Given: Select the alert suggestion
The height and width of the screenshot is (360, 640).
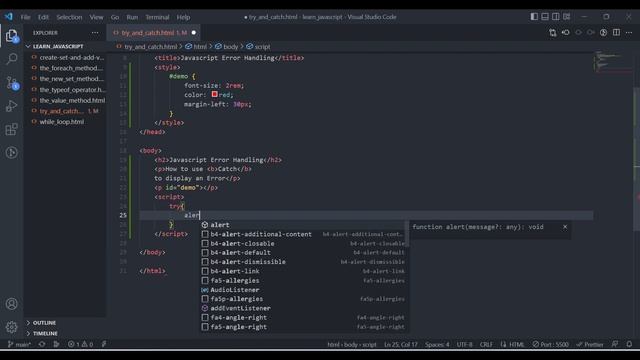Looking at the screenshot, I should click(304, 225).
